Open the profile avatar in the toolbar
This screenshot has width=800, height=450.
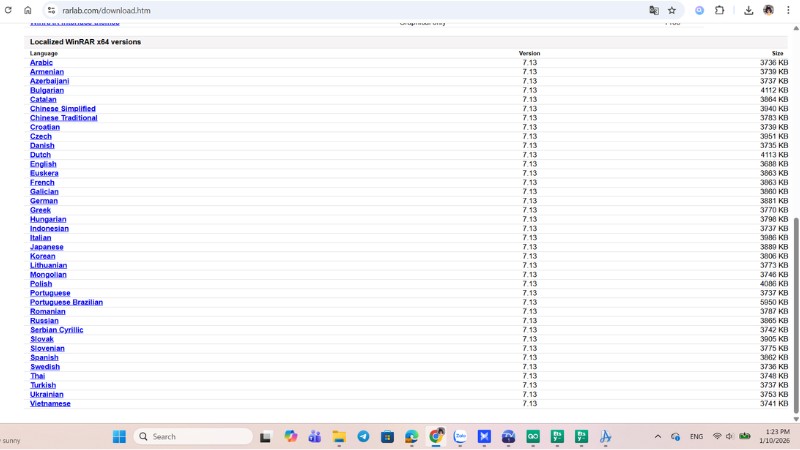[768, 10]
